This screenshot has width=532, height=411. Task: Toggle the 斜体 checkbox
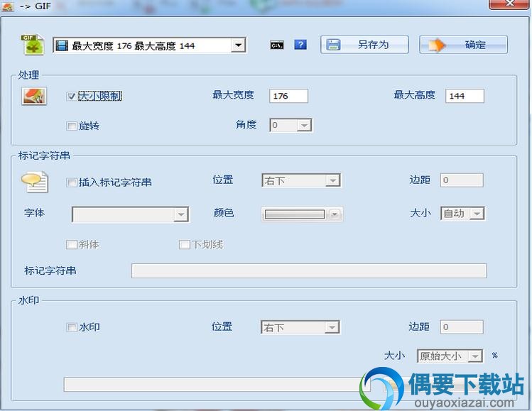pyautogui.click(x=72, y=244)
